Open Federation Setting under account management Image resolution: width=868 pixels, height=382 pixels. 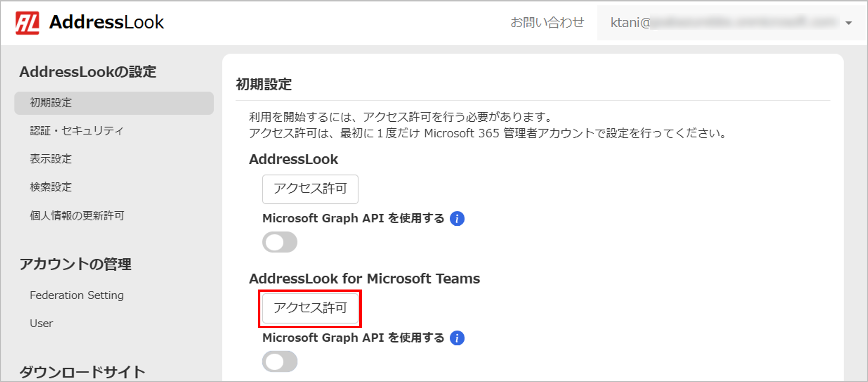click(x=77, y=295)
